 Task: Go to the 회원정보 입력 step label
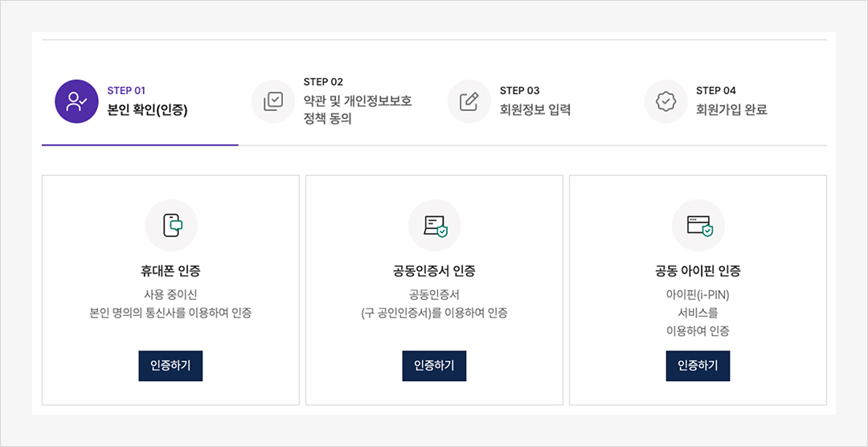tap(534, 110)
